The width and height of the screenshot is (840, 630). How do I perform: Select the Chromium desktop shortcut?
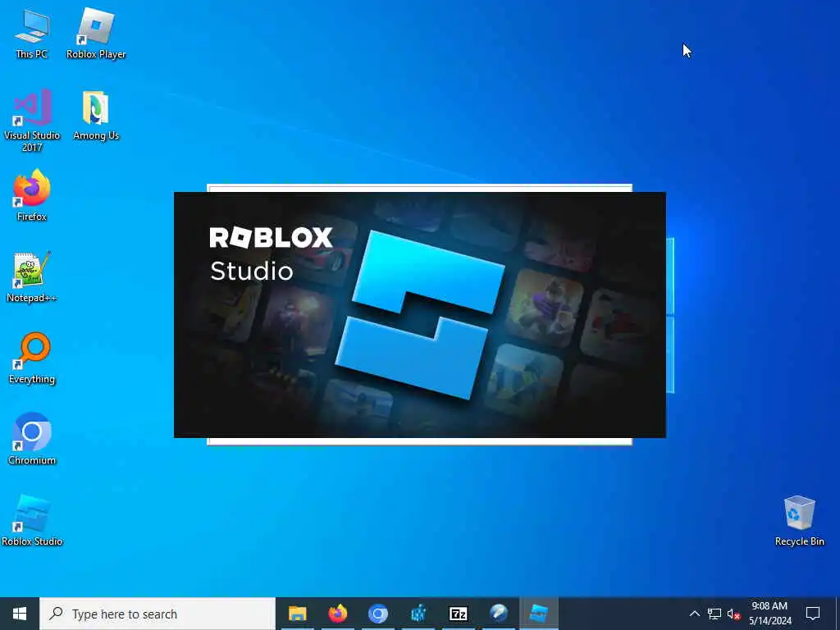click(32, 440)
